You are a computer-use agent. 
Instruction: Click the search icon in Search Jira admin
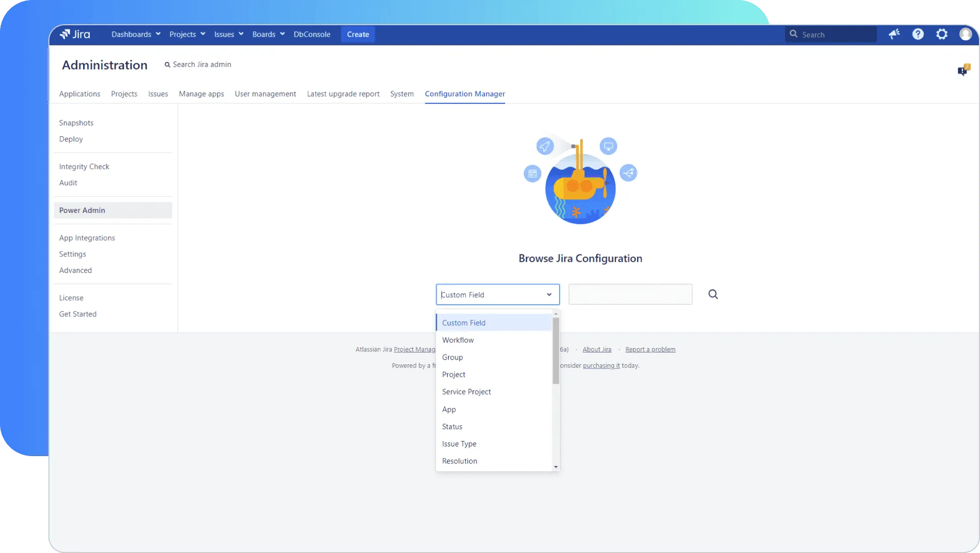pyautogui.click(x=167, y=65)
